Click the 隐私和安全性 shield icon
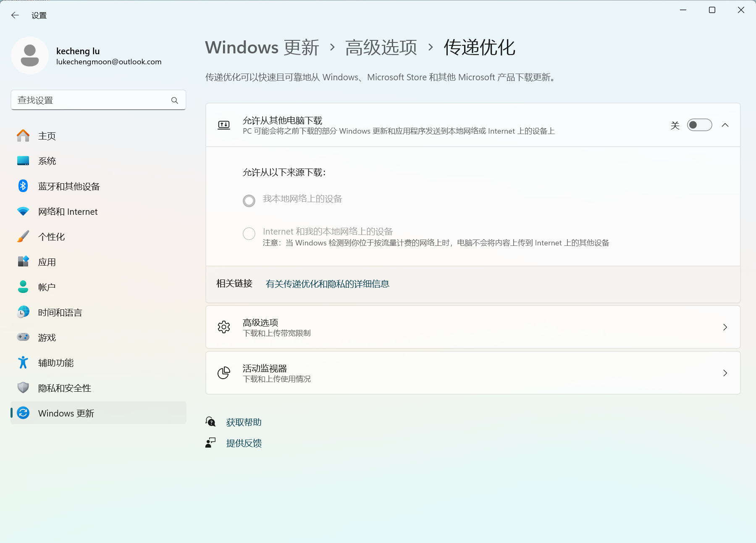756x543 pixels. coord(23,387)
